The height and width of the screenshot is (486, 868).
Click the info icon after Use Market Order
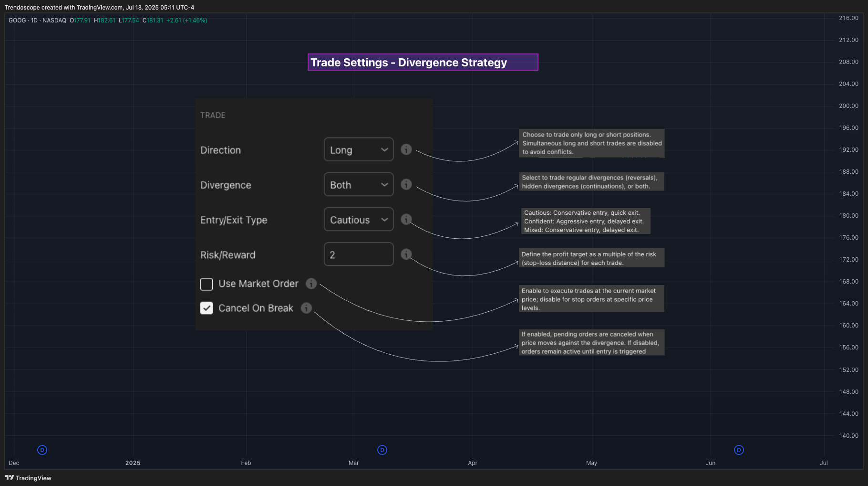(x=311, y=284)
